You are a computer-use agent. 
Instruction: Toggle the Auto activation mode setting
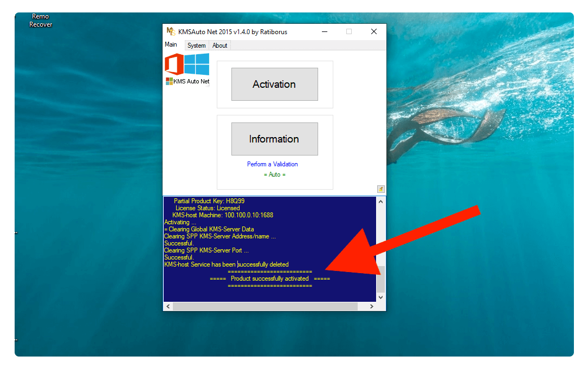(x=274, y=174)
